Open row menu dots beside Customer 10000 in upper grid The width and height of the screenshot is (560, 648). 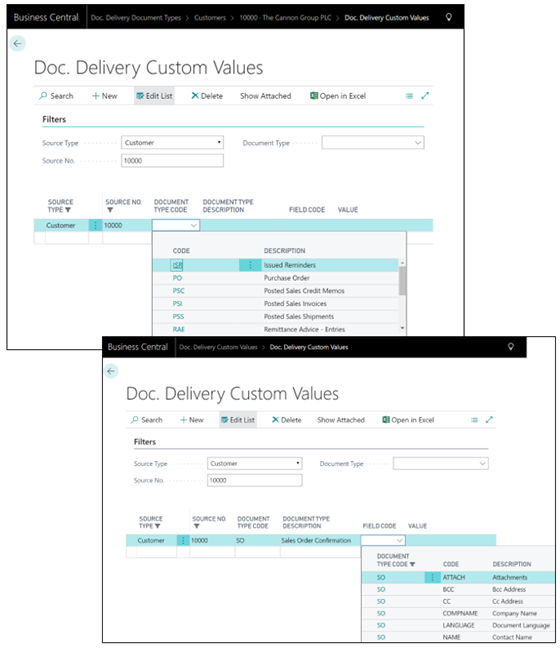95,225
